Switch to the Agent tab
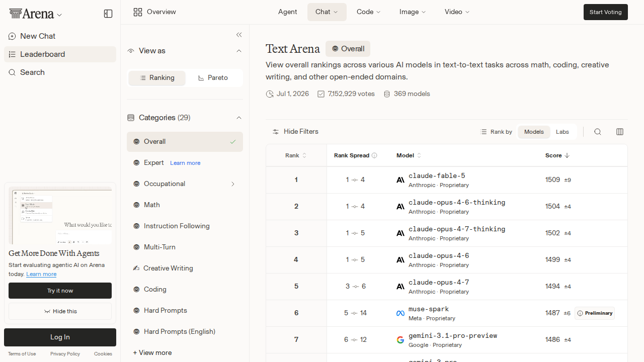The width and height of the screenshot is (644, 362). point(287,12)
